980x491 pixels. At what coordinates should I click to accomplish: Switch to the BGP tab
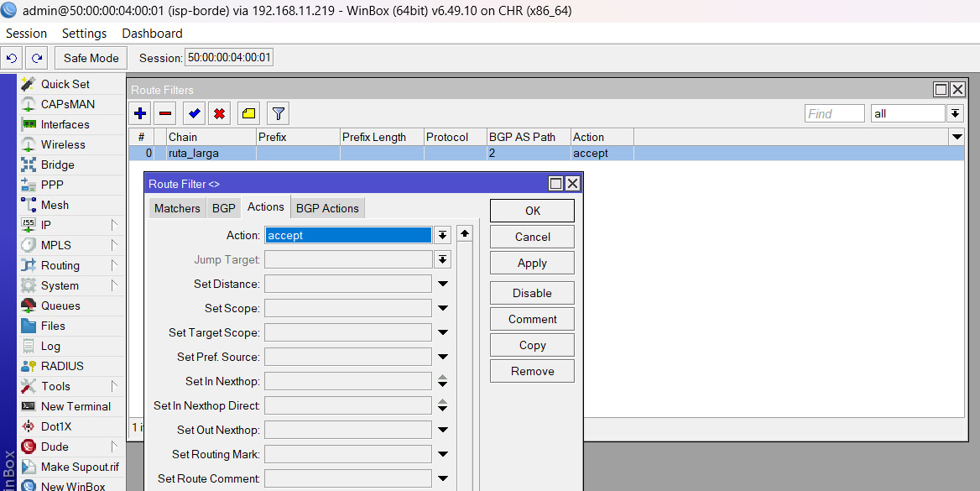click(223, 208)
